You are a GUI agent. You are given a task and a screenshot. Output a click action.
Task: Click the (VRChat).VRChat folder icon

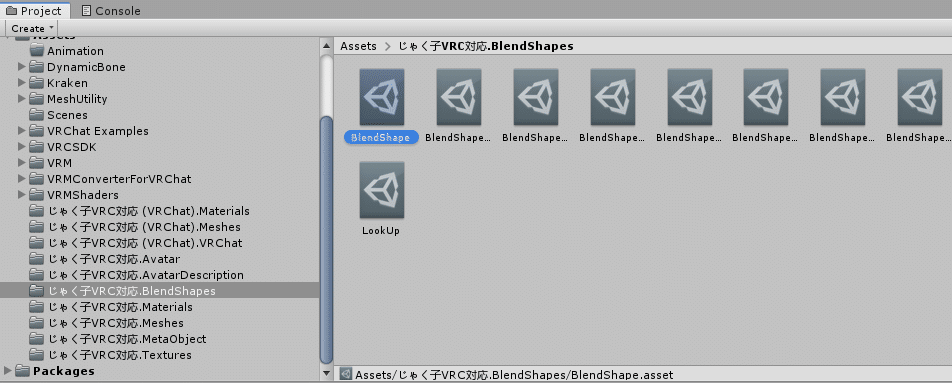[36, 243]
